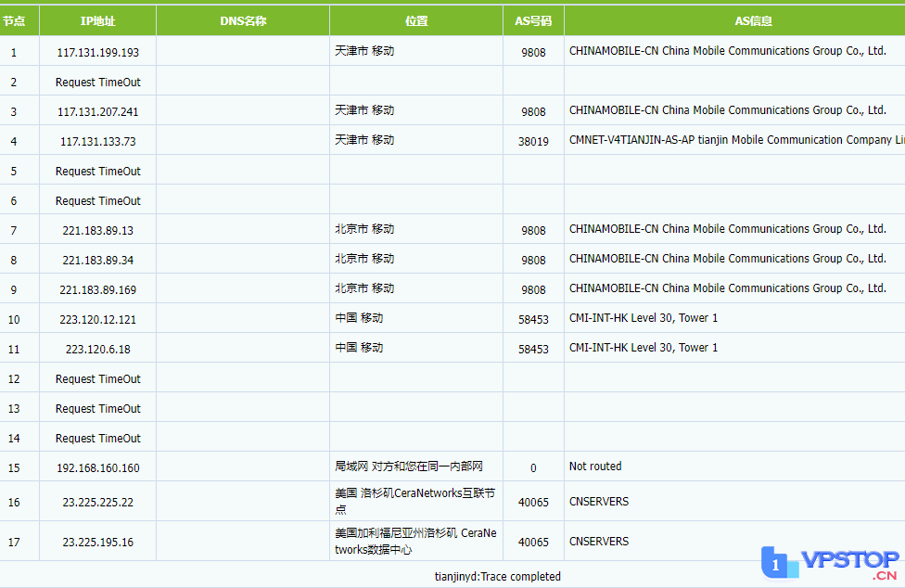
Task: Select AS number 38019
Action: (533, 141)
